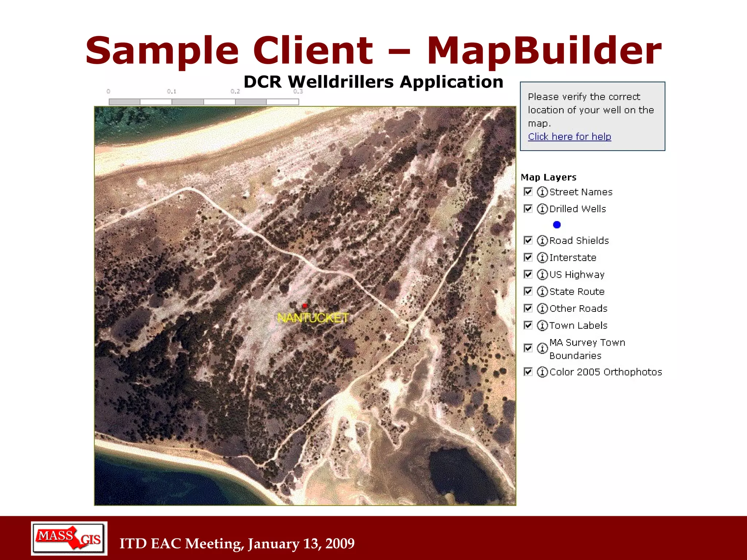Click the 'Map Layers' heading
The height and width of the screenshot is (560, 747).
click(x=549, y=178)
